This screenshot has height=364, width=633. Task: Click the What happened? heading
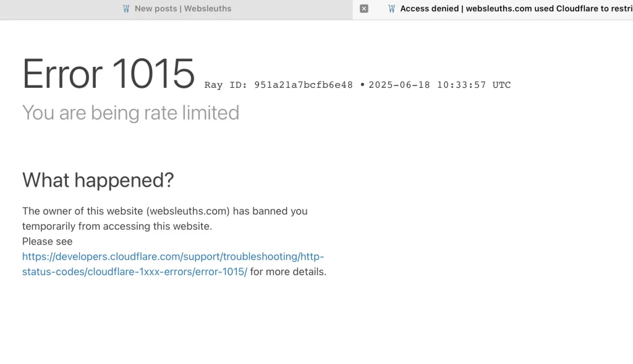(x=98, y=180)
